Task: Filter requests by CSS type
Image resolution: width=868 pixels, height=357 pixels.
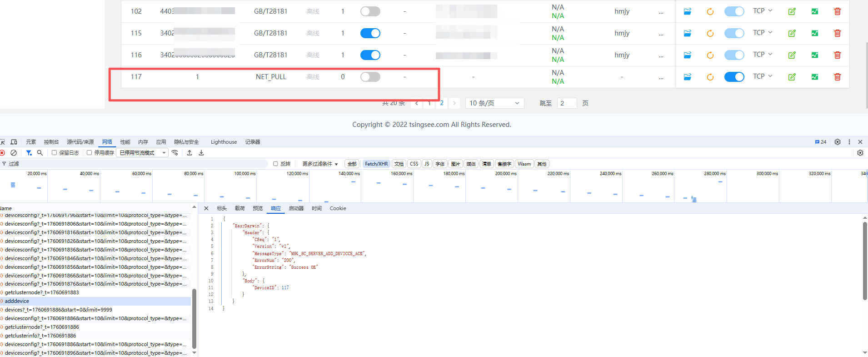Action: (x=414, y=164)
